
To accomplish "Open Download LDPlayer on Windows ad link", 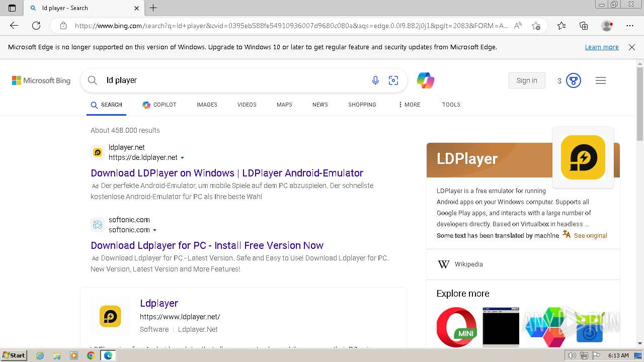I will tap(227, 173).
